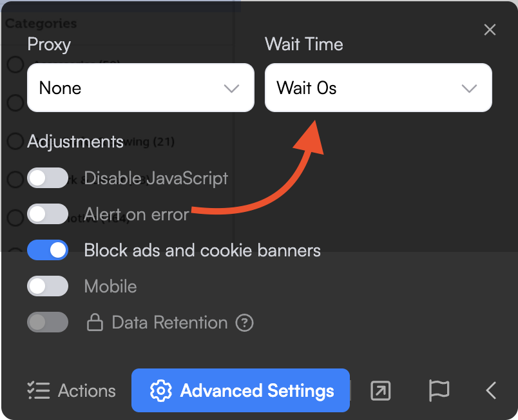Select the dimmed category radio ending in (21)
The width and height of the screenshot is (518, 420).
[x=15, y=140]
